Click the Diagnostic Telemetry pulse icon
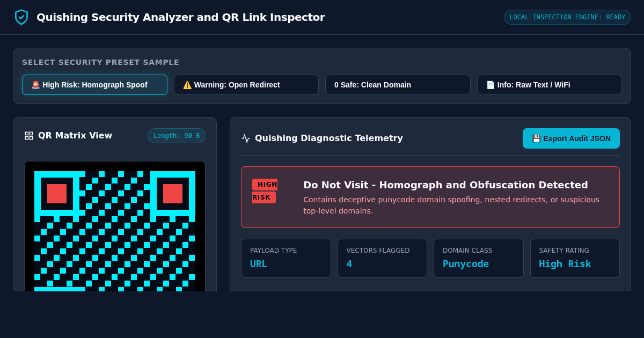Image resolution: width=644 pixels, height=338 pixels. pos(246,138)
